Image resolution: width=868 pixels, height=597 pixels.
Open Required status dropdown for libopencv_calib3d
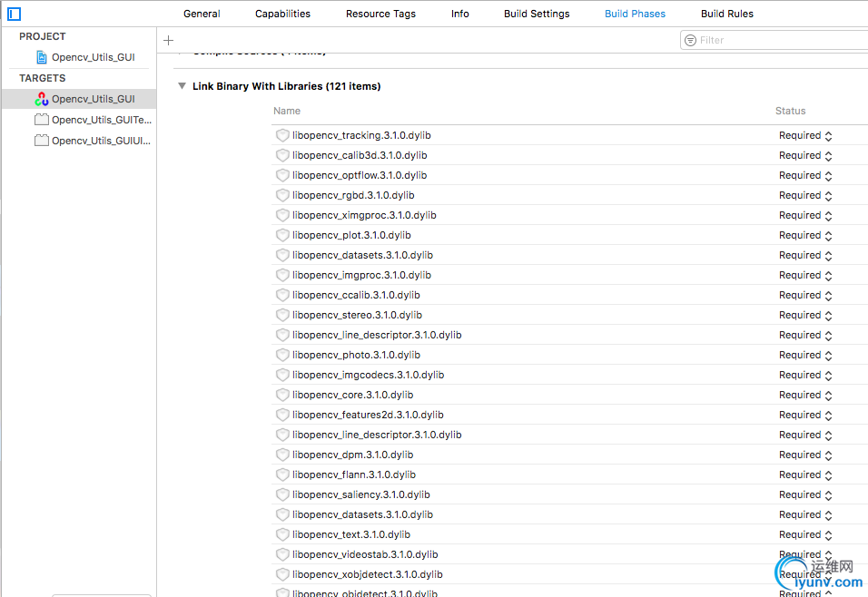(x=805, y=155)
